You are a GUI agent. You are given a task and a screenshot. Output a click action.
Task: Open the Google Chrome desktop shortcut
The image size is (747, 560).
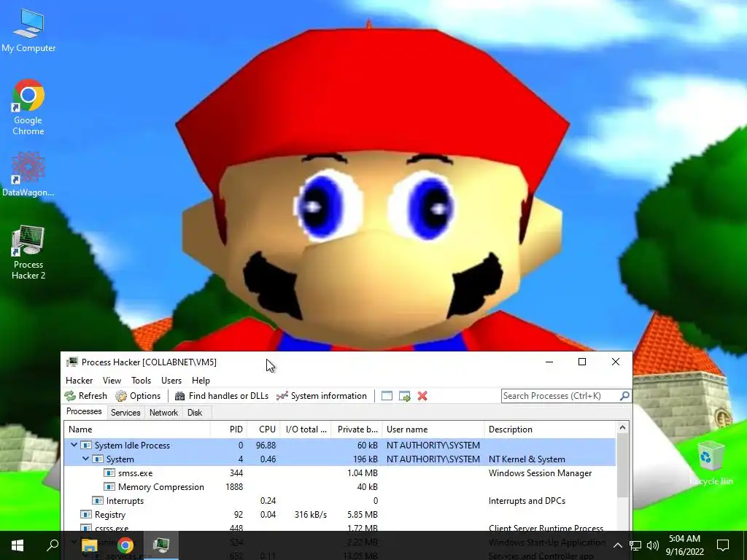(28, 107)
